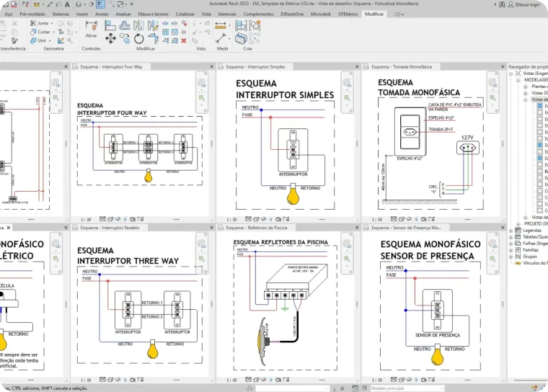Select Folhas item in project browser
Screen dimensions: 548x392
[535, 244]
